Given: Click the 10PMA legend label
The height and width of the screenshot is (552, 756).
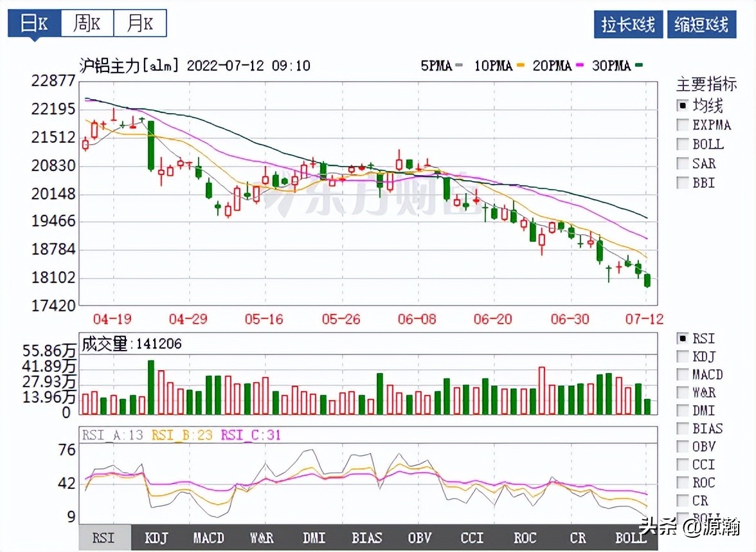Looking at the screenshot, I should click(x=493, y=66).
